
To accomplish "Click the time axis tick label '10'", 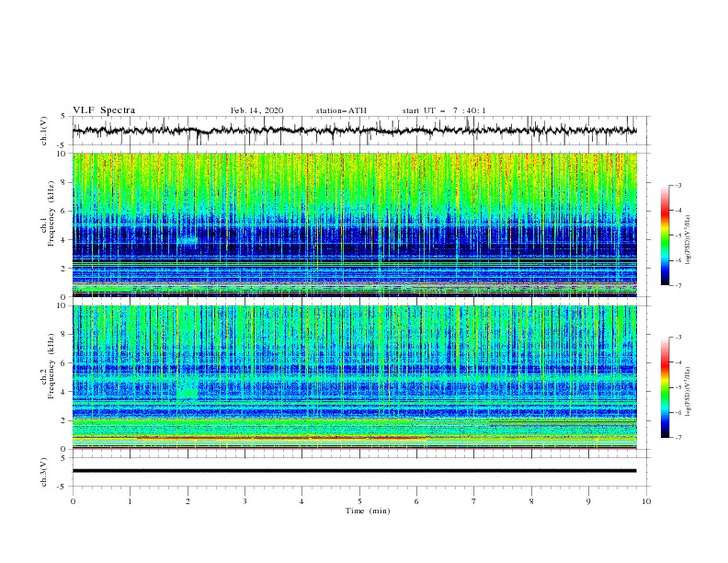I will pyautogui.click(x=646, y=501).
